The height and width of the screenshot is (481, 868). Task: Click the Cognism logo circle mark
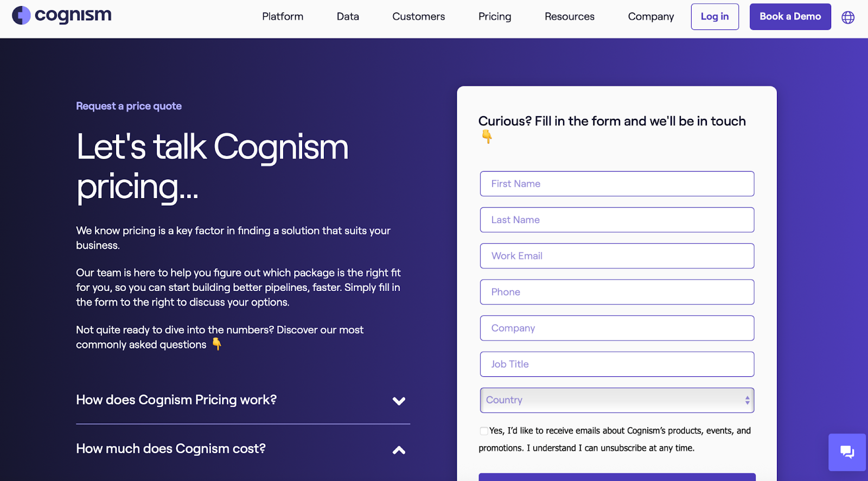pyautogui.click(x=21, y=15)
